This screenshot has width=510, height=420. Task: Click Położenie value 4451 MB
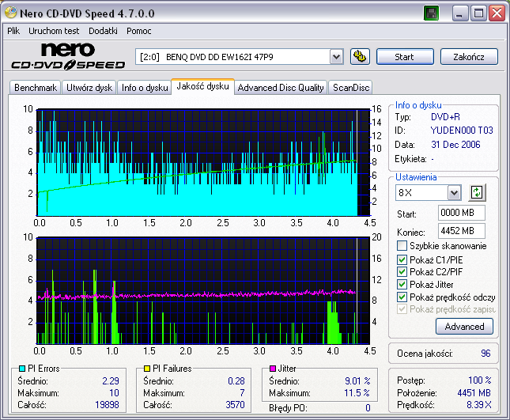tap(474, 393)
